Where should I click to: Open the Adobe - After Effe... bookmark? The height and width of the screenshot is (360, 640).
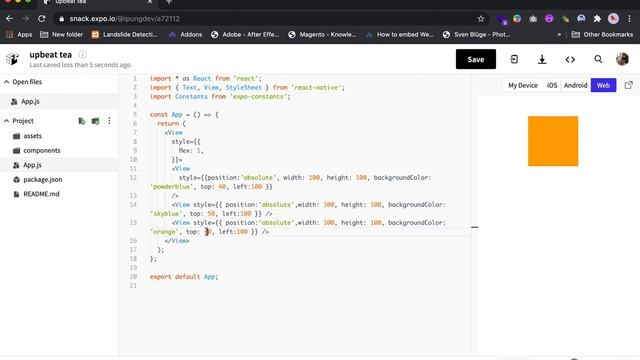(245, 35)
